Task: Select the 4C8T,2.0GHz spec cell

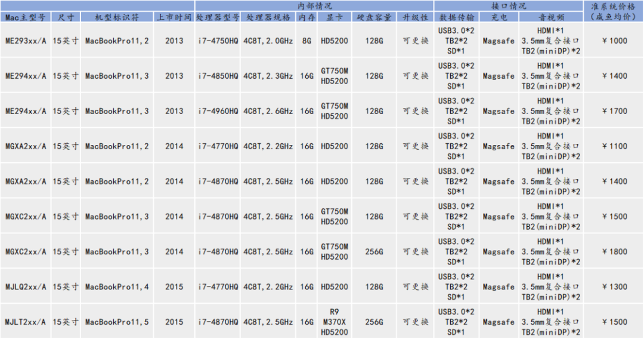Action: (268, 41)
